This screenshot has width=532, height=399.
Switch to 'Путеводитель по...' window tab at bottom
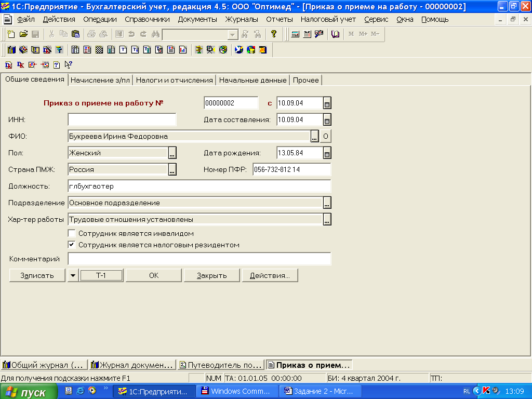(221, 365)
